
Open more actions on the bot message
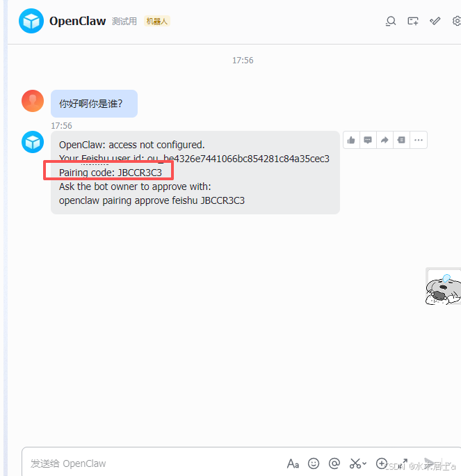[419, 140]
